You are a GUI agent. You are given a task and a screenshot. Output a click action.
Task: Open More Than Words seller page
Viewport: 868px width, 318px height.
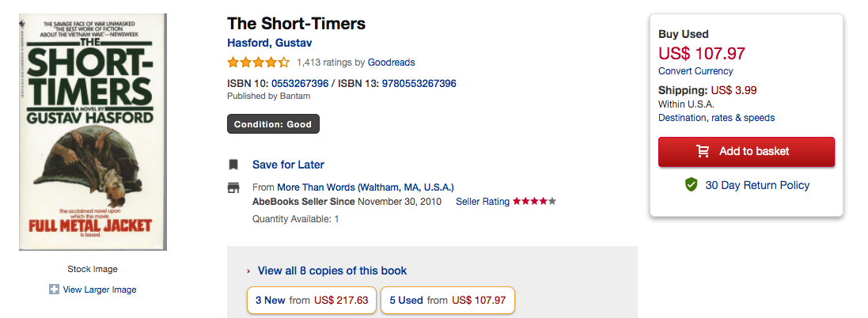(x=366, y=187)
